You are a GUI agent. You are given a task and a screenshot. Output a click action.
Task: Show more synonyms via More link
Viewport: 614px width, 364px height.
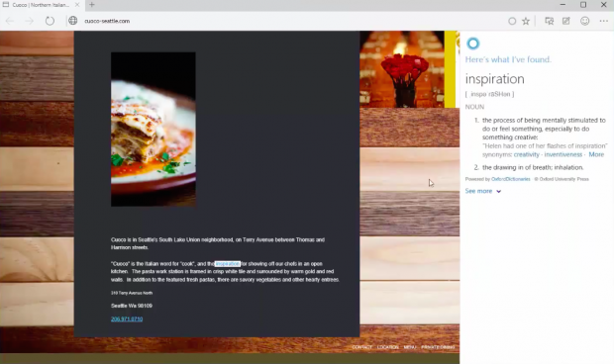click(596, 154)
